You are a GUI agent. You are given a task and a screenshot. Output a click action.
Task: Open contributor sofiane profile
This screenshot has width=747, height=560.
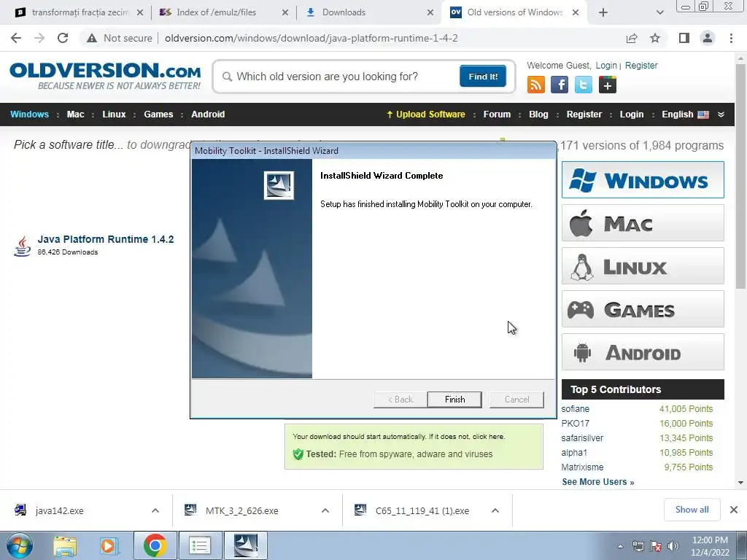[575, 409]
